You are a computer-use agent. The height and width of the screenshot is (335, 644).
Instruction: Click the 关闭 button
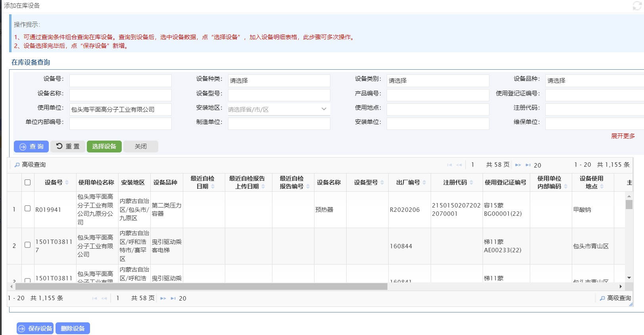pos(141,147)
